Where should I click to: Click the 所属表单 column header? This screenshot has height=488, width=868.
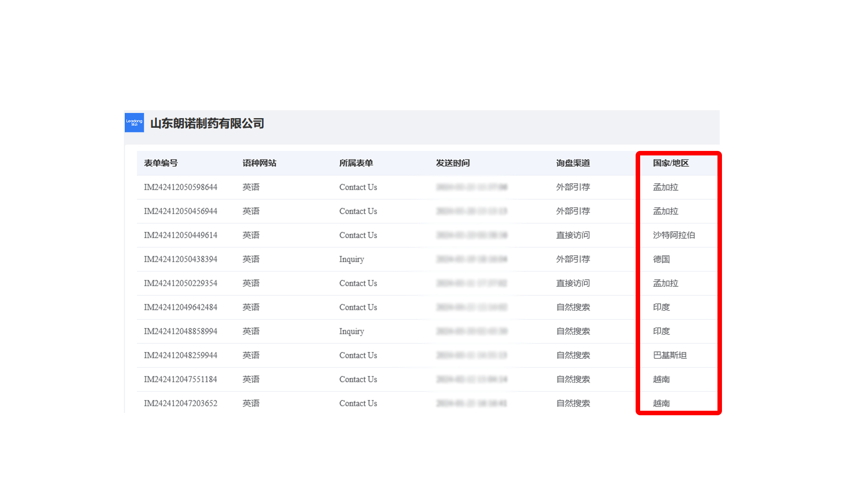tap(356, 163)
